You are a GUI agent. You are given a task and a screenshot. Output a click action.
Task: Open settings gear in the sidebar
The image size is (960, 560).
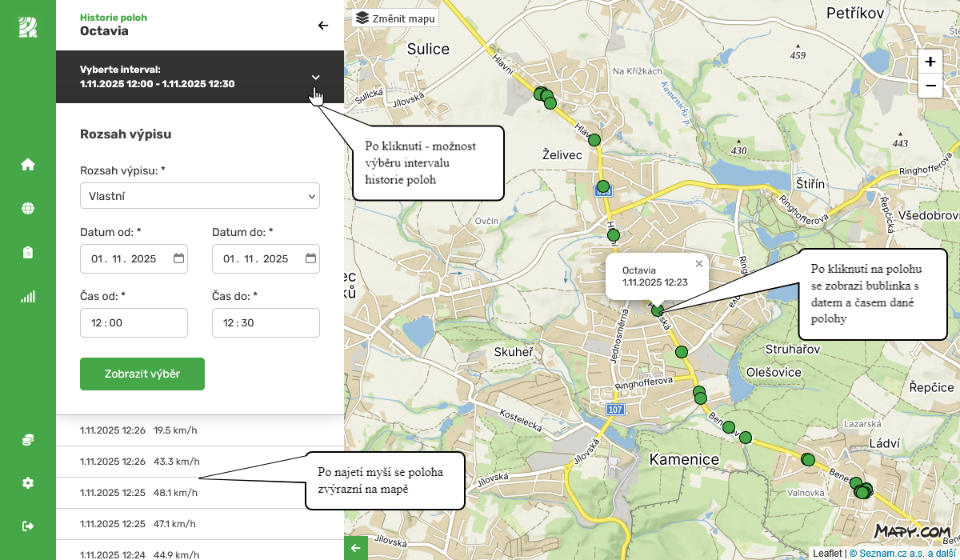pos(28,483)
